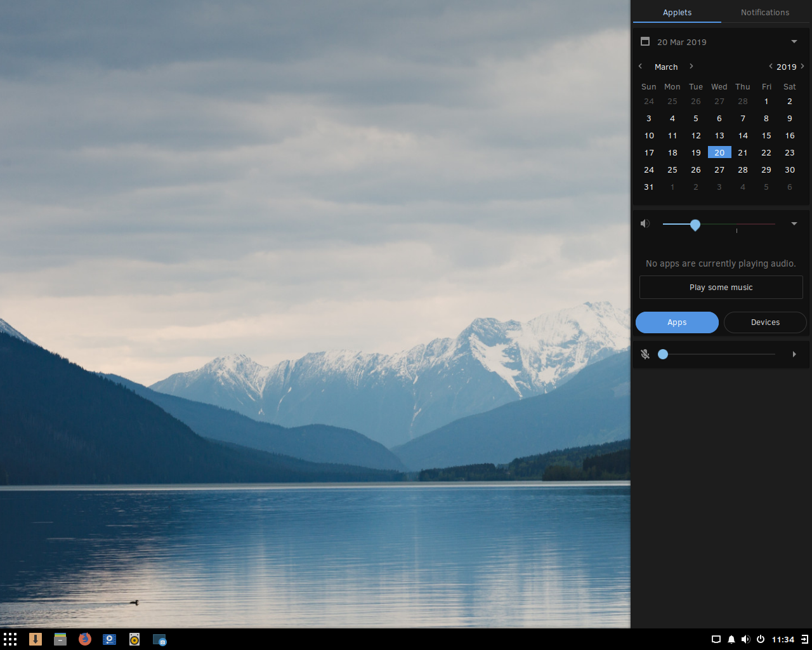Launch the Rhythmbox speaker icon in the panel
Screen dimensions: 812x650
coord(134,639)
